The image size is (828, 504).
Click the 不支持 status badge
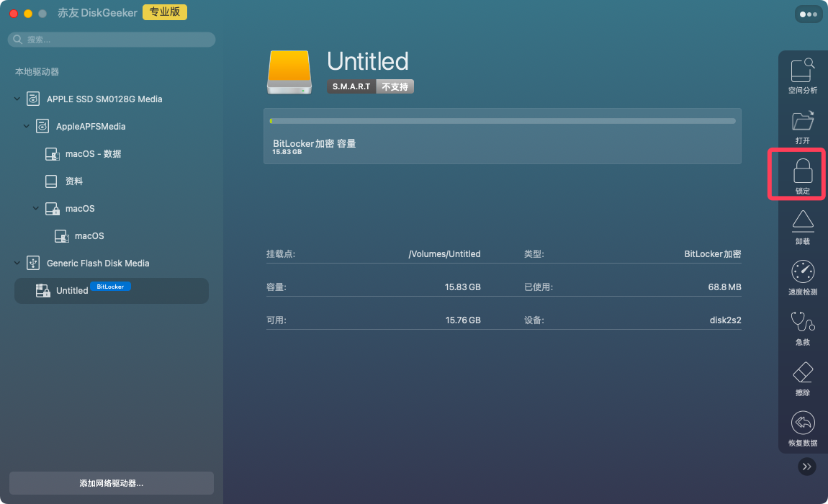point(395,86)
